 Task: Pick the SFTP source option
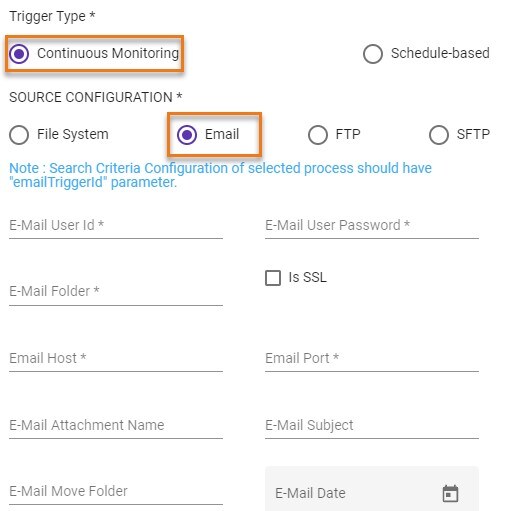438,135
